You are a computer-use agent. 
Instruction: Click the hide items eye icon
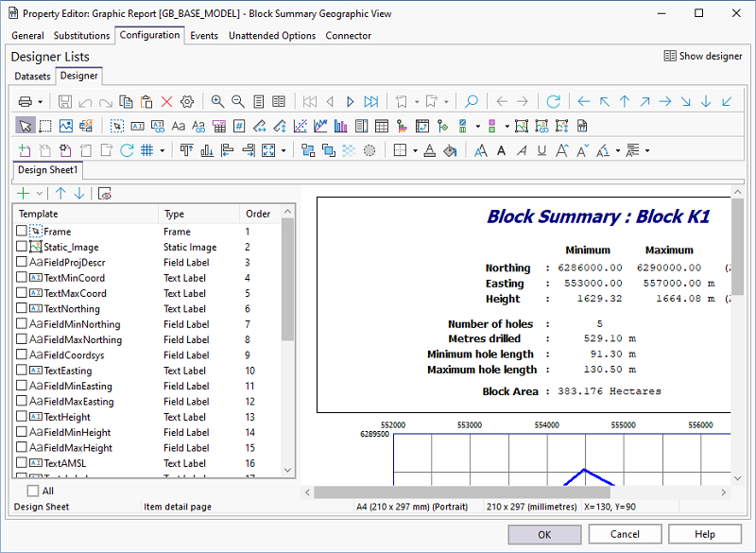[105, 193]
